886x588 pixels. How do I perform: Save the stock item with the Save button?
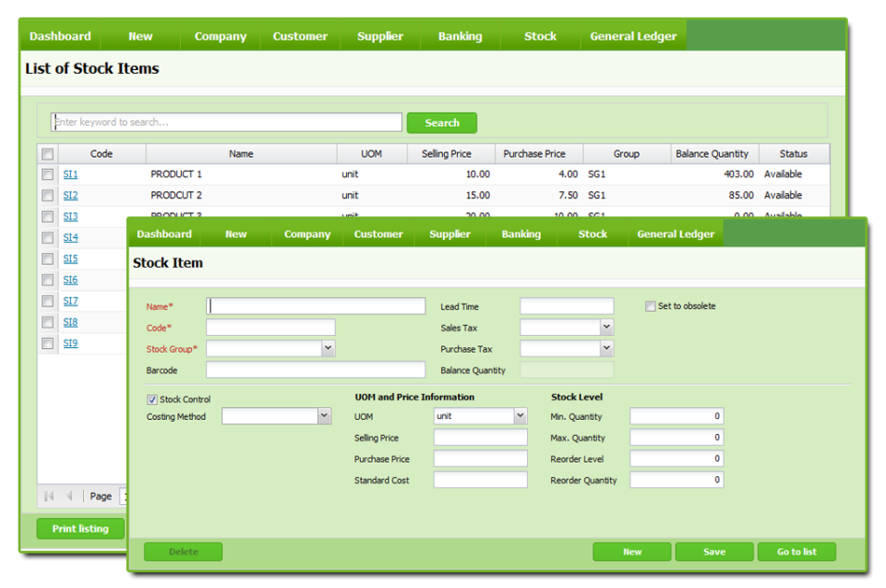tap(713, 551)
